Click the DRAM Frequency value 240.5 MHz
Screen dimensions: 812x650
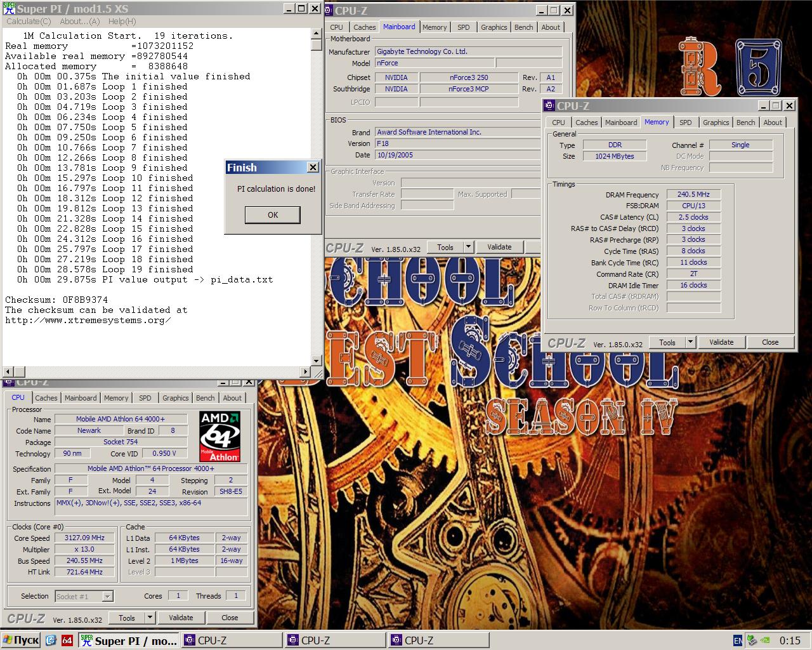693,195
